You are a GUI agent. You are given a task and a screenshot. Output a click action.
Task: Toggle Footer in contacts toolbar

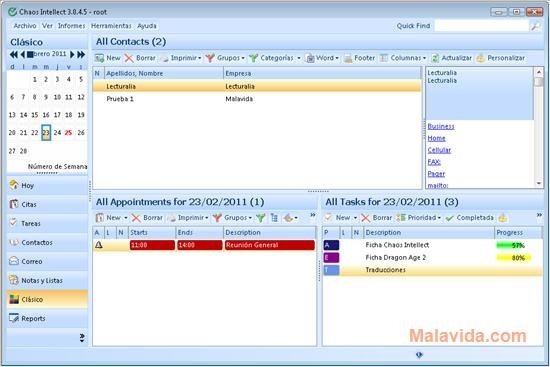click(x=359, y=58)
